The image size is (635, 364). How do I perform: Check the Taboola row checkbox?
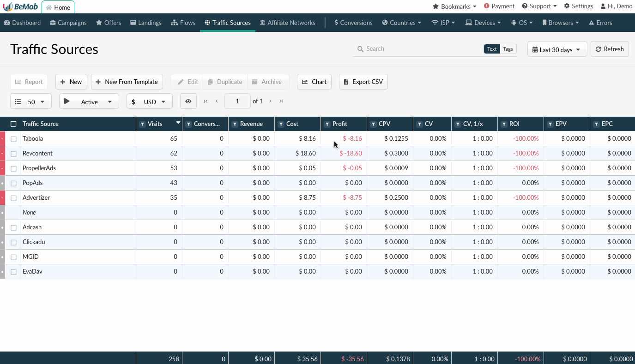13,139
